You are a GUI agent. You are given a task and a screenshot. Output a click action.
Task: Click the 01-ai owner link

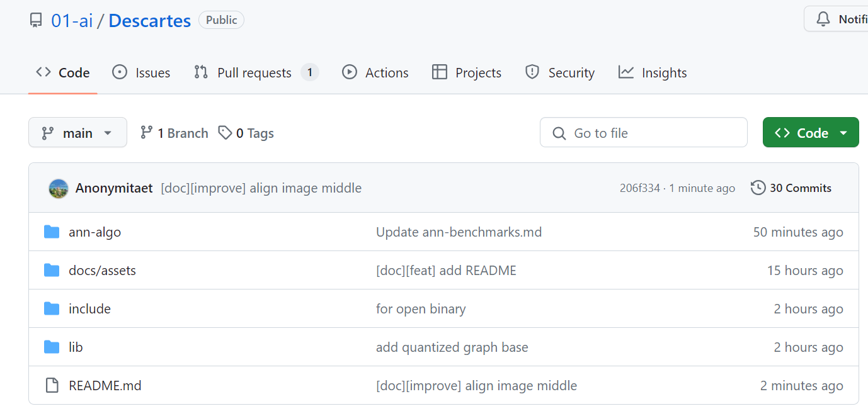click(72, 21)
